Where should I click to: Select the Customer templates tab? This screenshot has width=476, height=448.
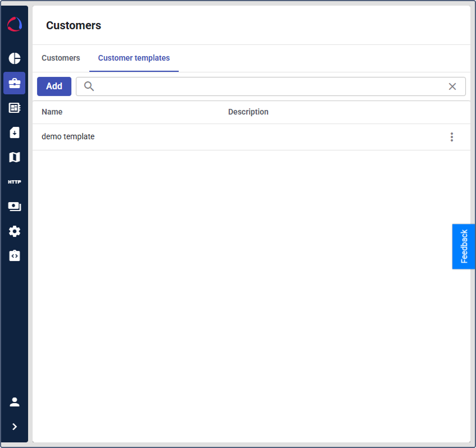pyautogui.click(x=134, y=58)
